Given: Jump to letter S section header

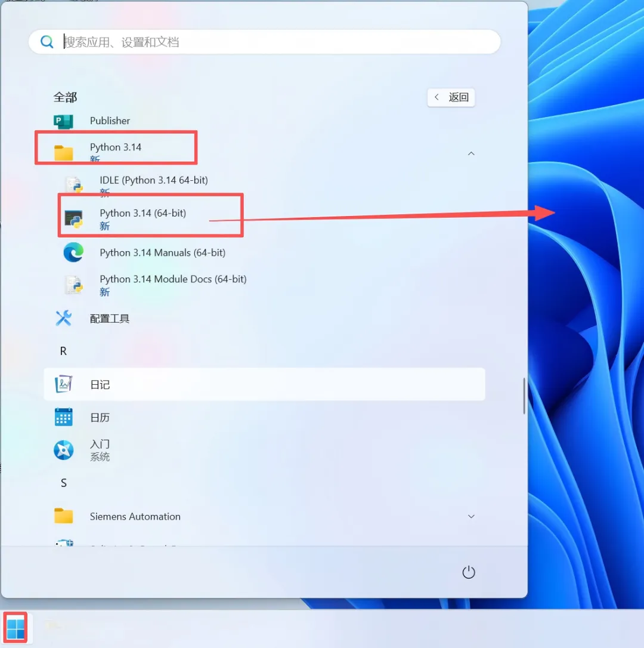Looking at the screenshot, I should coord(64,483).
